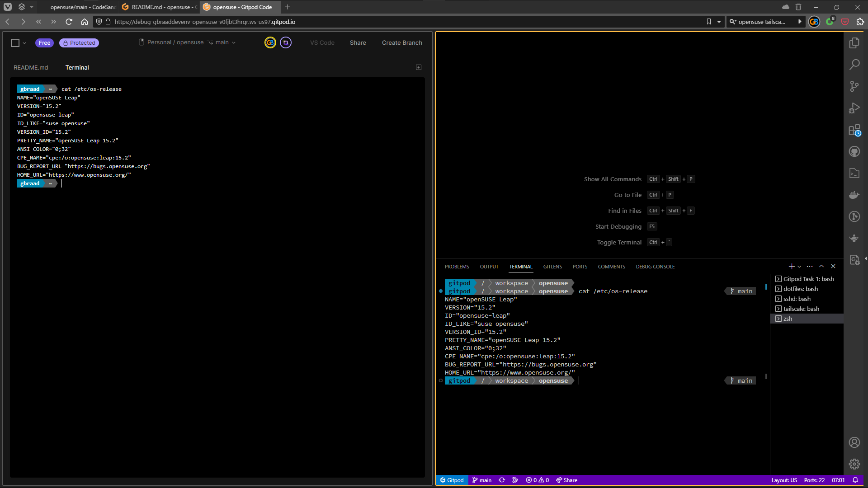Click the address bar URL field

[407, 22]
